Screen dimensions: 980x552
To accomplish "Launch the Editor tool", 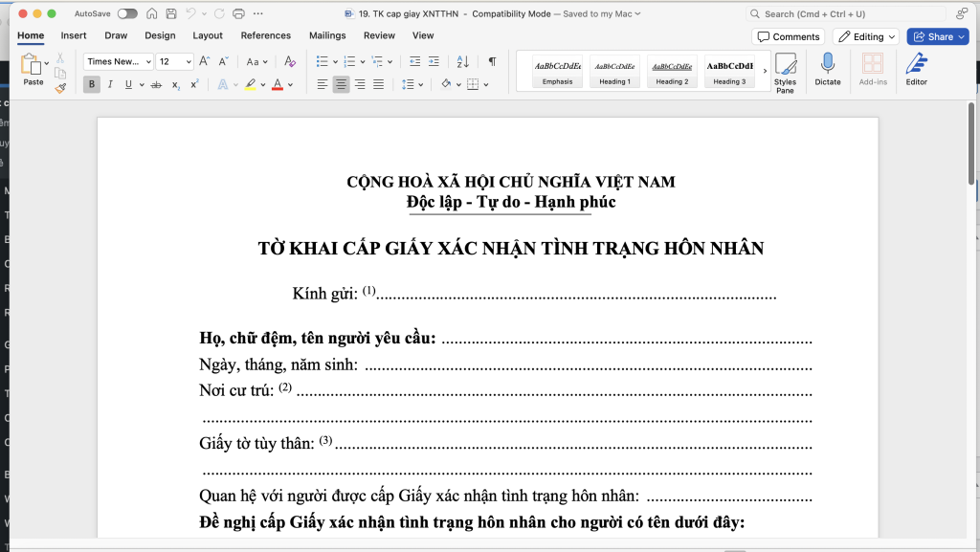I will (x=916, y=69).
